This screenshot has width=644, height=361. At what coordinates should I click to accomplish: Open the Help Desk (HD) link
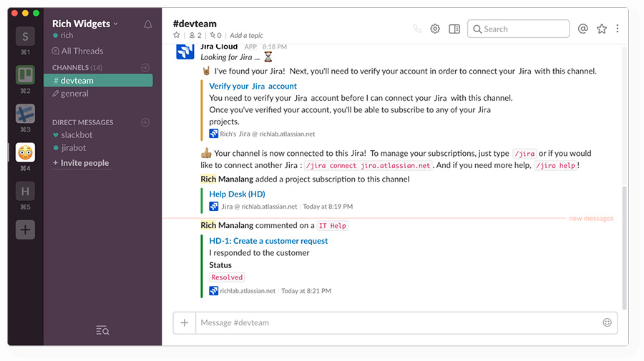(x=237, y=194)
